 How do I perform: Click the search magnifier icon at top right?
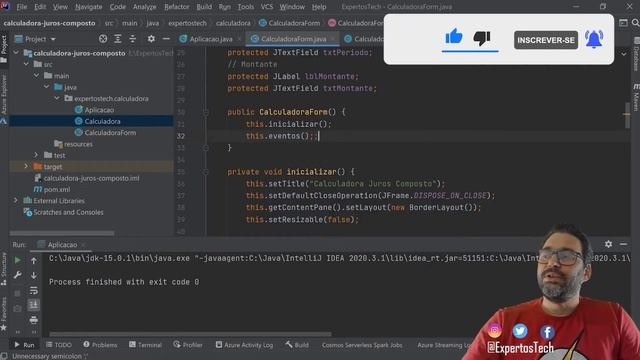pos(636,23)
